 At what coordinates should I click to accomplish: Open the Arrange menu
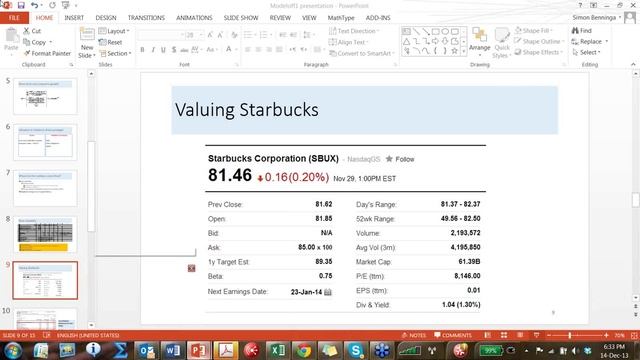click(x=480, y=42)
